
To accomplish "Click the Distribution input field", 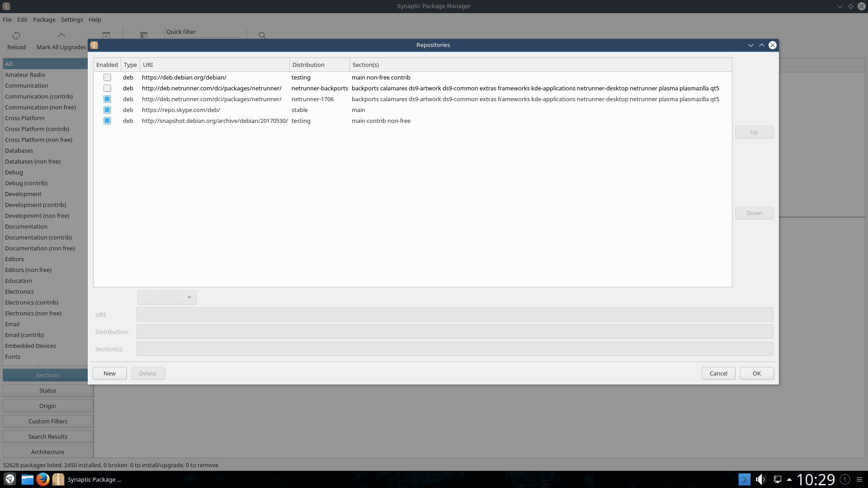I will point(455,332).
